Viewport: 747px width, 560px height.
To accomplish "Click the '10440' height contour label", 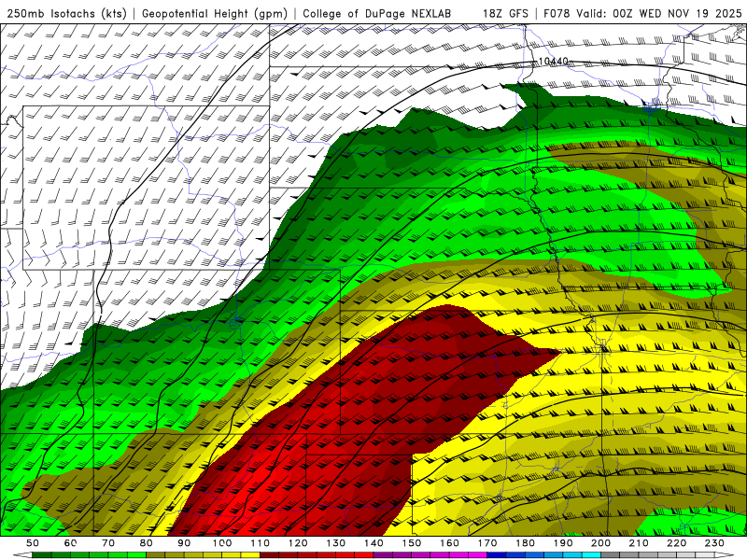I will (x=554, y=62).
